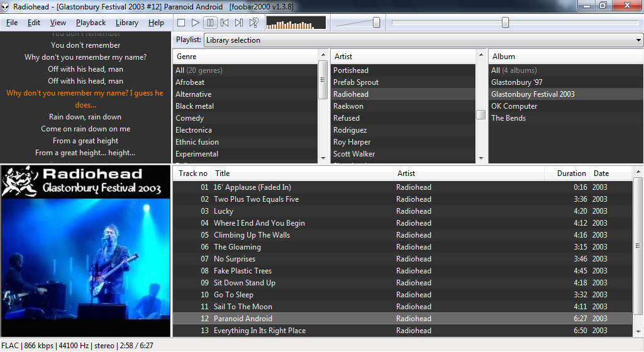Image resolution: width=644 pixels, height=352 pixels.
Task: Go to previous track button
Action: pos(225,23)
